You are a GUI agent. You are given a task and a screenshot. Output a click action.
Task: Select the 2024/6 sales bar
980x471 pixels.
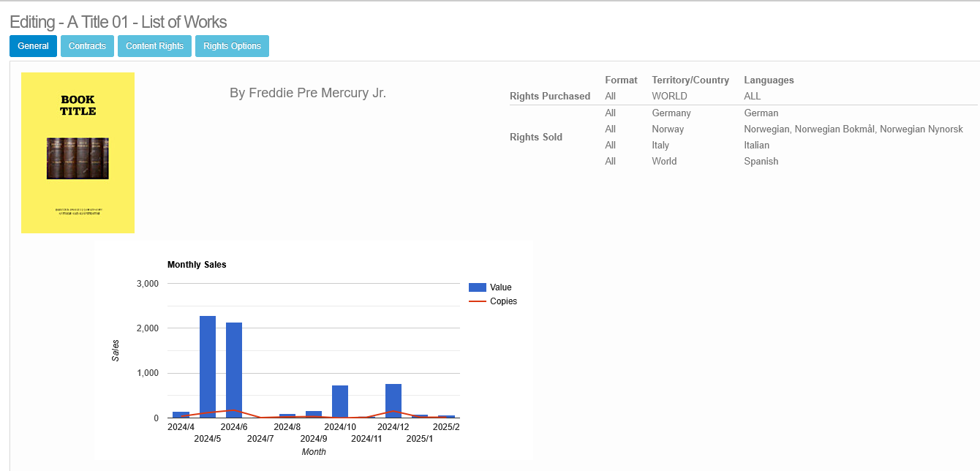[x=234, y=369]
